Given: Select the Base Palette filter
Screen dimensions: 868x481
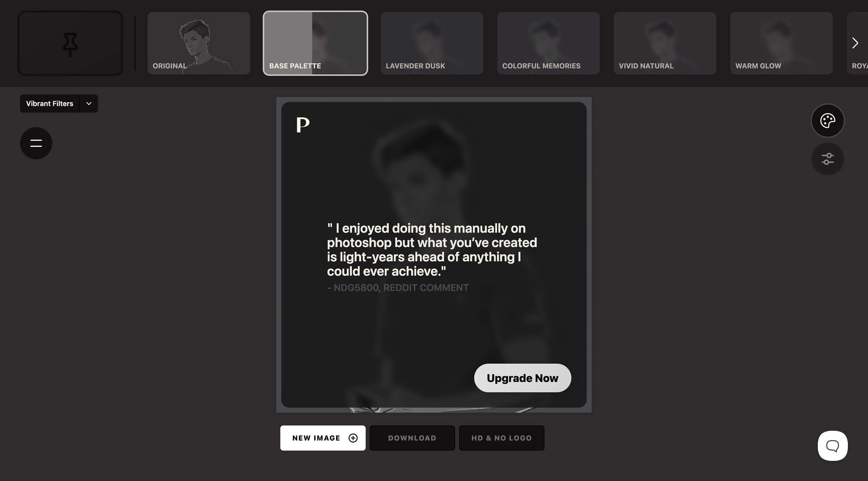Looking at the screenshot, I should click(x=315, y=43).
